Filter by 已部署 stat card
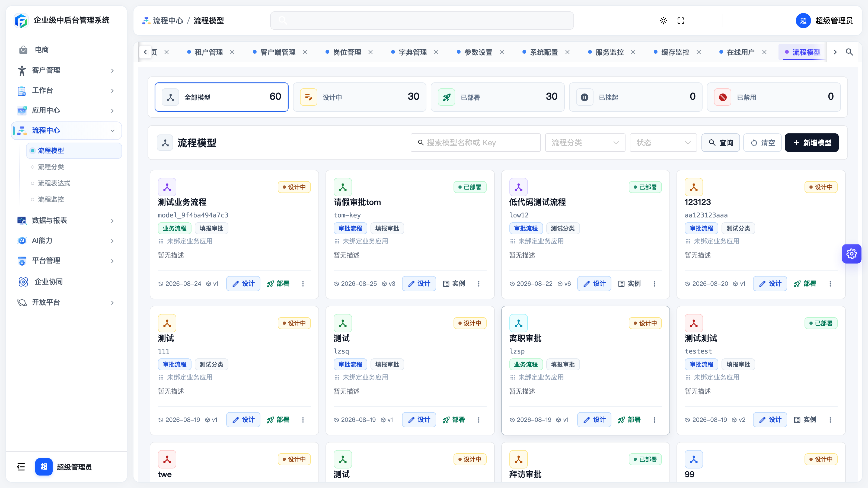The width and height of the screenshot is (868, 488). tap(498, 97)
